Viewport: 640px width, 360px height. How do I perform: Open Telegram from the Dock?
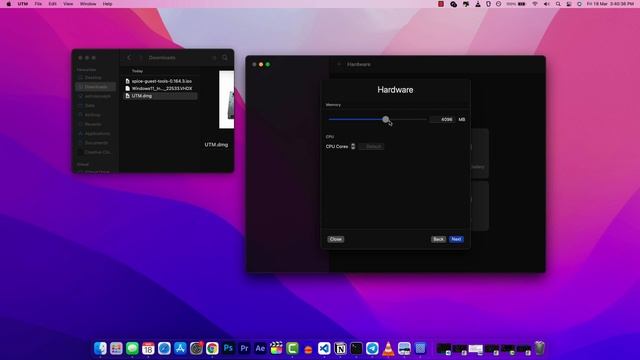372,348
